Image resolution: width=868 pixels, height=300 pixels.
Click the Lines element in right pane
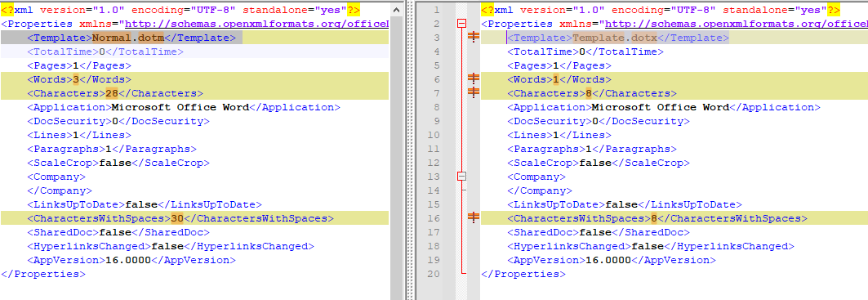coord(559,135)
